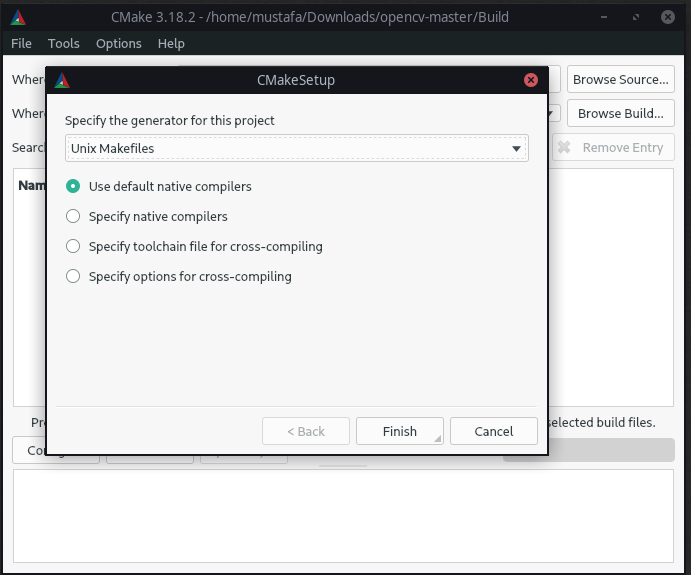Click Remove Entry button in main window
This screenshot has height=575, width=691.
click(613, 147)
